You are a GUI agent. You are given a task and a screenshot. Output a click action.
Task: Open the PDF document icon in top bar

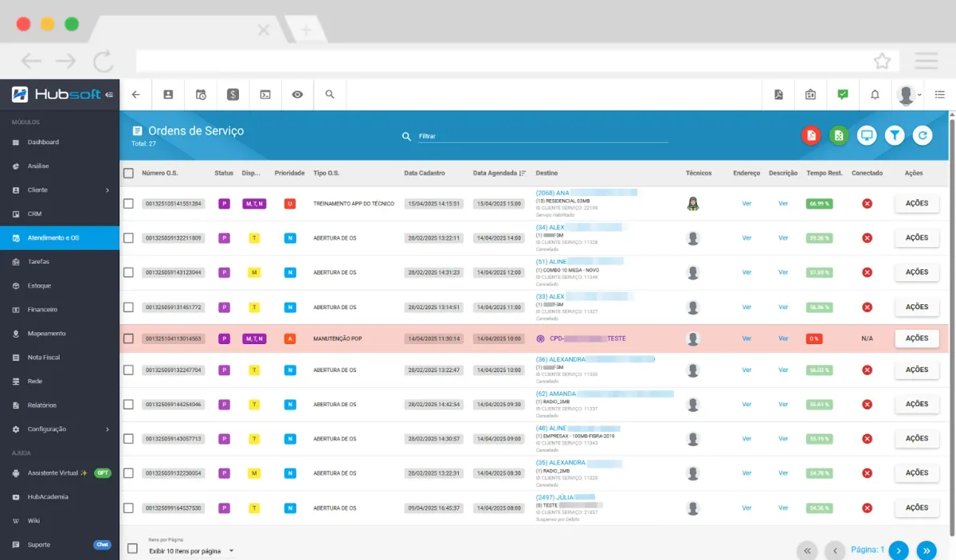tap(778, 95)
